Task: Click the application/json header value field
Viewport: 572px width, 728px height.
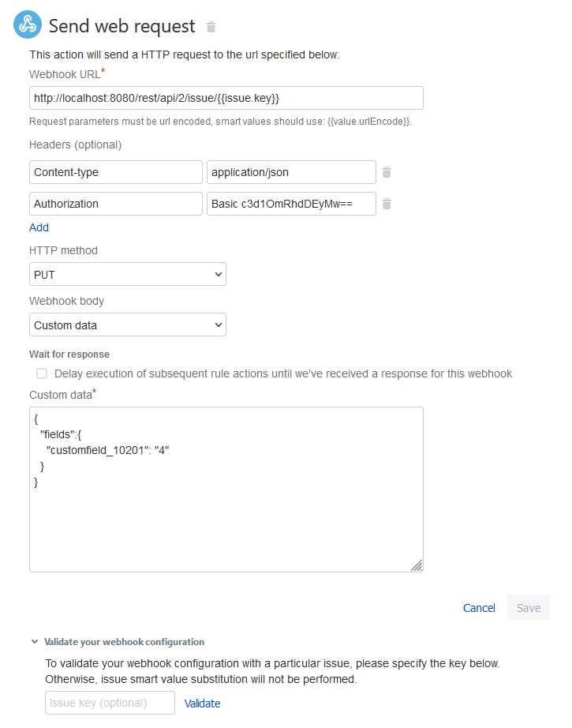Action: 291,172
